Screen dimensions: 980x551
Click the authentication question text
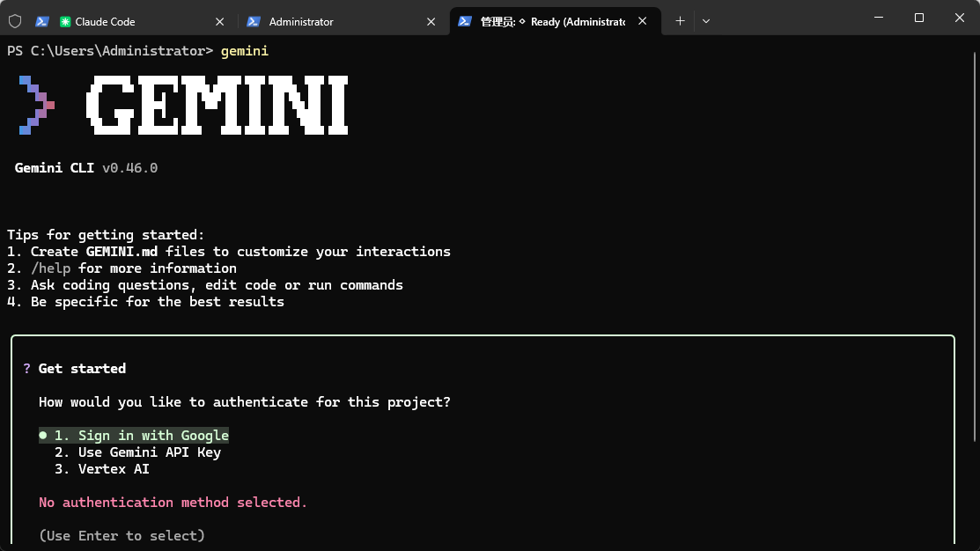(245, 402)
